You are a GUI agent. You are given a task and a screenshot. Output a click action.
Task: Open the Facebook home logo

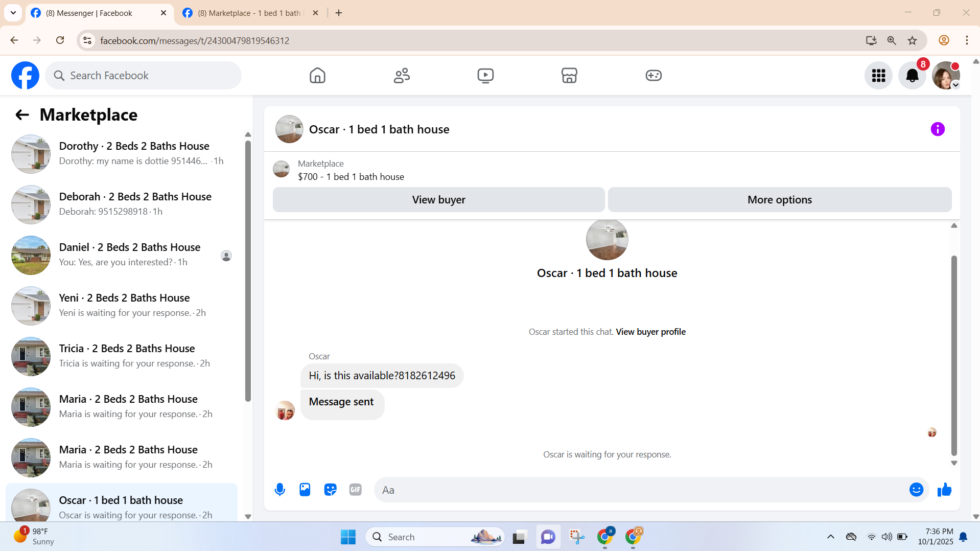coord(25,76)
